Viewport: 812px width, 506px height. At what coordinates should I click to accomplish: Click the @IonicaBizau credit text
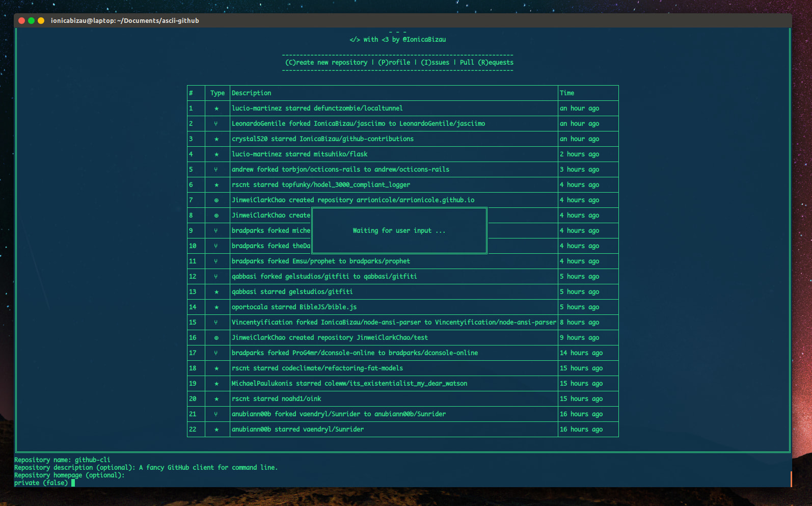pyautogui.click(x=424, y=39)
